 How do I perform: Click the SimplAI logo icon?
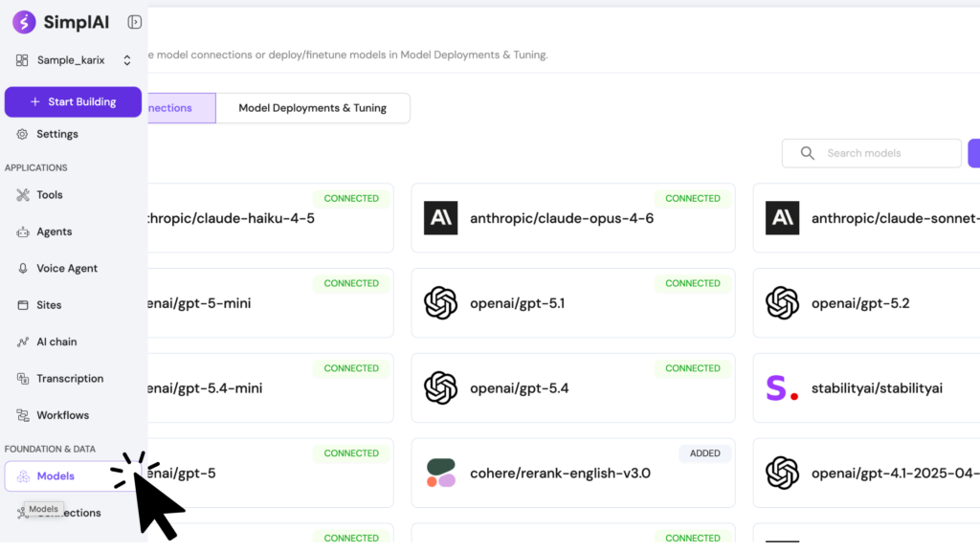tap(24, 22)
